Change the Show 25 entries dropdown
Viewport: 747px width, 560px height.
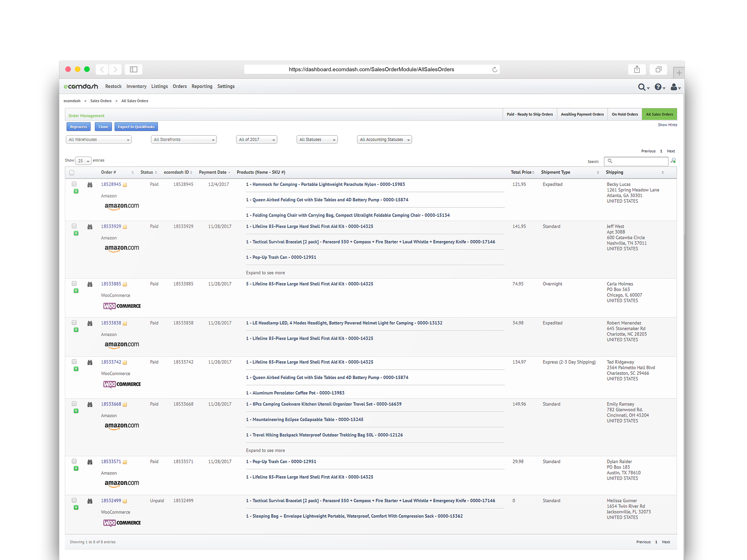83,161
